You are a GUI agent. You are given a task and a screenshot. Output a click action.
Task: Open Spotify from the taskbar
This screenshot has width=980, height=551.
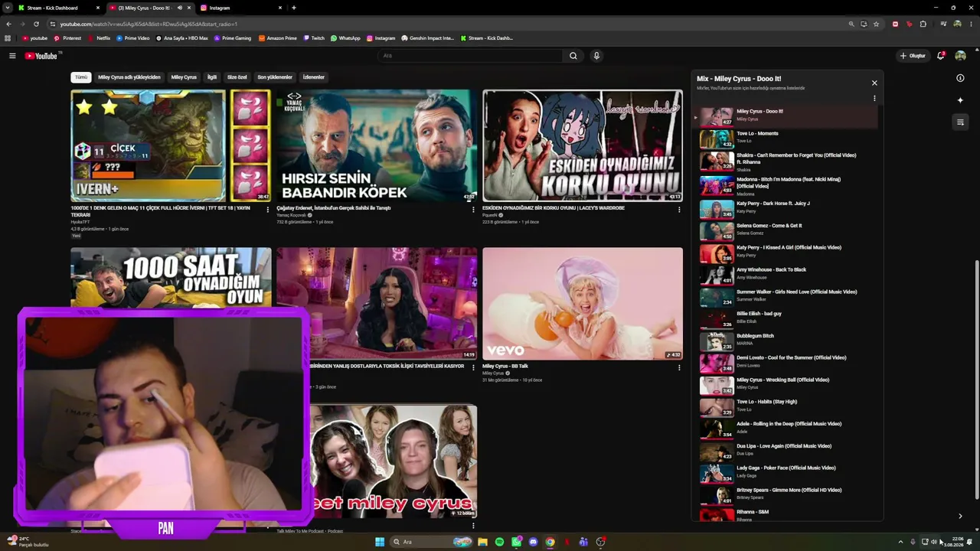(x=499, y=542)
